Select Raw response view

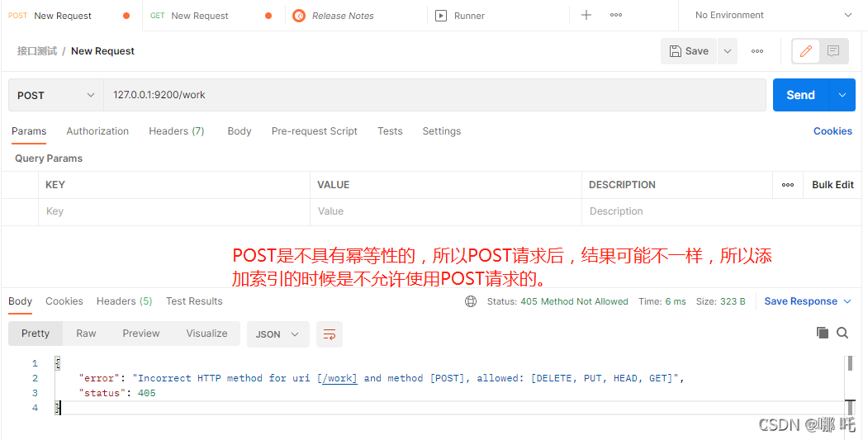coord(86,334)
